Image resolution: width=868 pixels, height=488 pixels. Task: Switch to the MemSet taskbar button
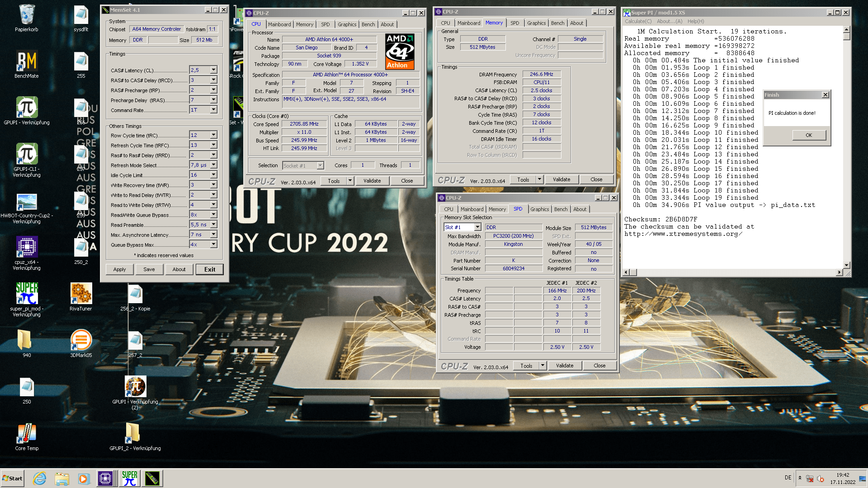152,479
